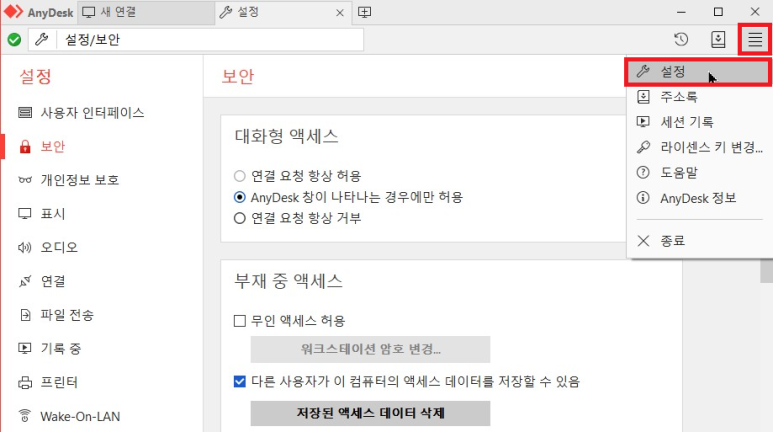Open 표시 display settings section
773x432 pixels.
tap(53, 214)
